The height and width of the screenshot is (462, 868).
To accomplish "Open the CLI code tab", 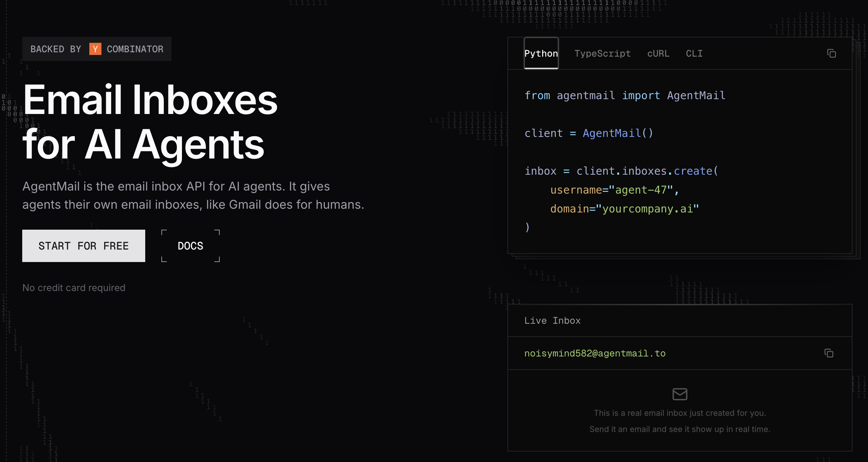I will (694, 53).
